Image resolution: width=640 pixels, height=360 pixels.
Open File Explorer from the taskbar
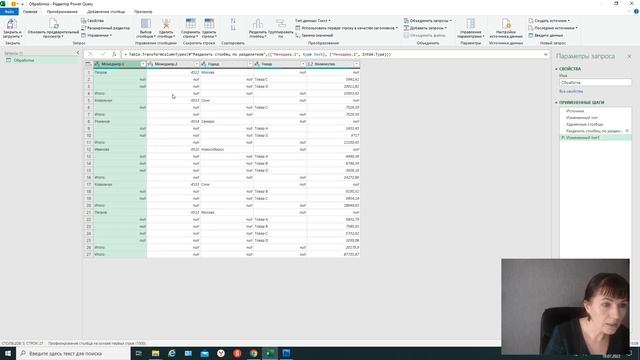click(156, 353)
